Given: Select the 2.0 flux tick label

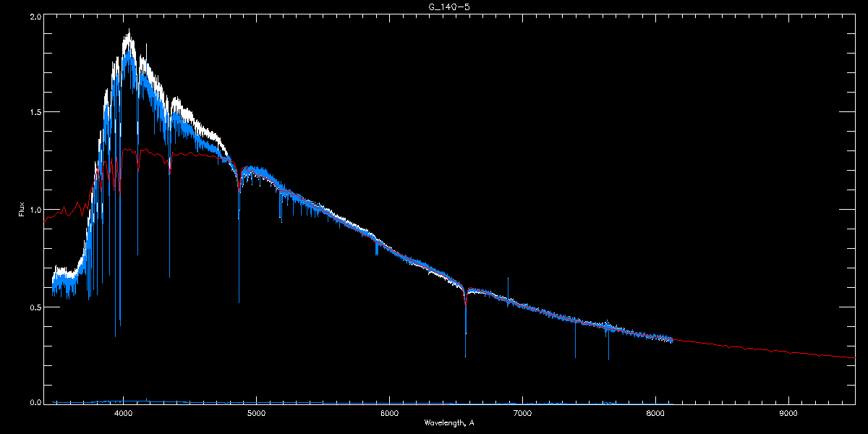Looking at the screenshot, I should (x=35, y=16).
